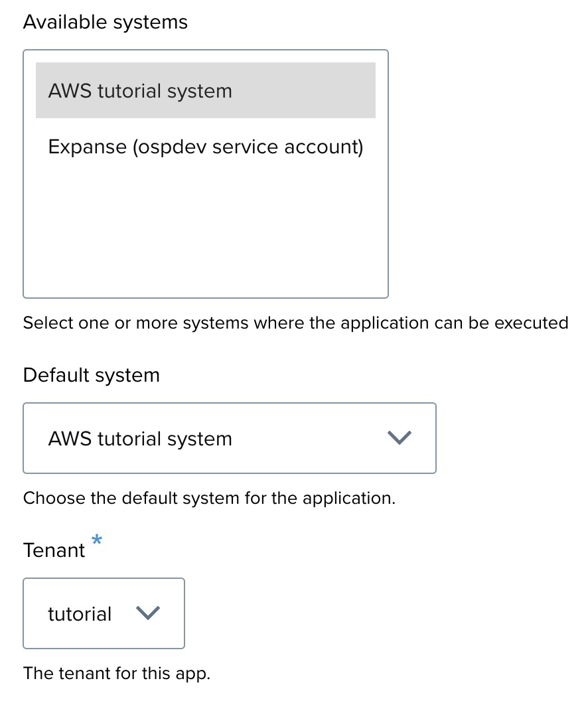Click the 'Select one or more systems' help text

pyautogui.click(x=295, y=323)
